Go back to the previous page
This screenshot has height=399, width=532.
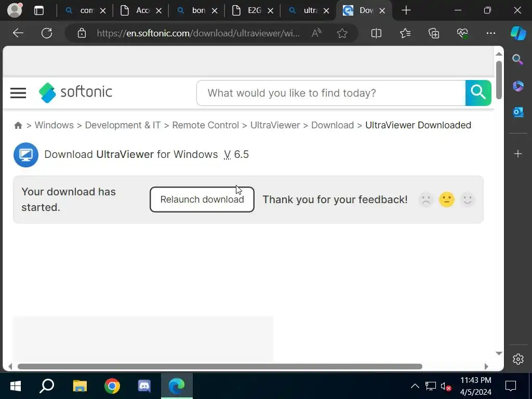point(18,33)
